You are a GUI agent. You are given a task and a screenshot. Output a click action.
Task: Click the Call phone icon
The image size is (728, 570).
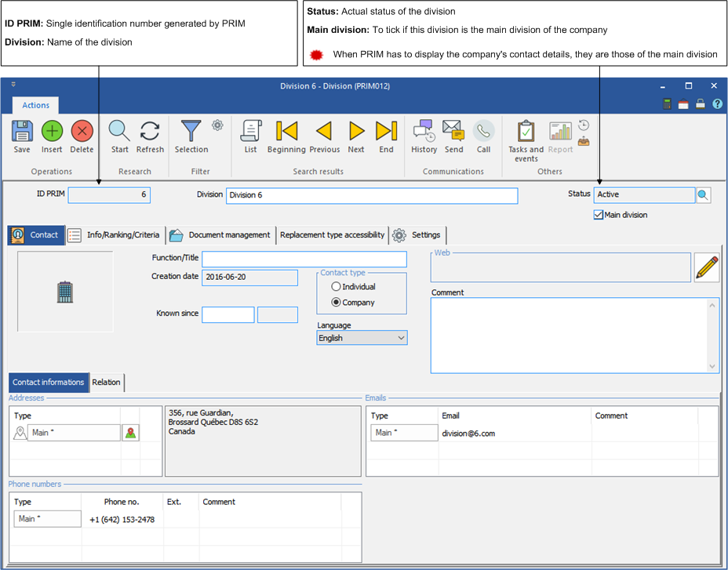click(483, 132)
